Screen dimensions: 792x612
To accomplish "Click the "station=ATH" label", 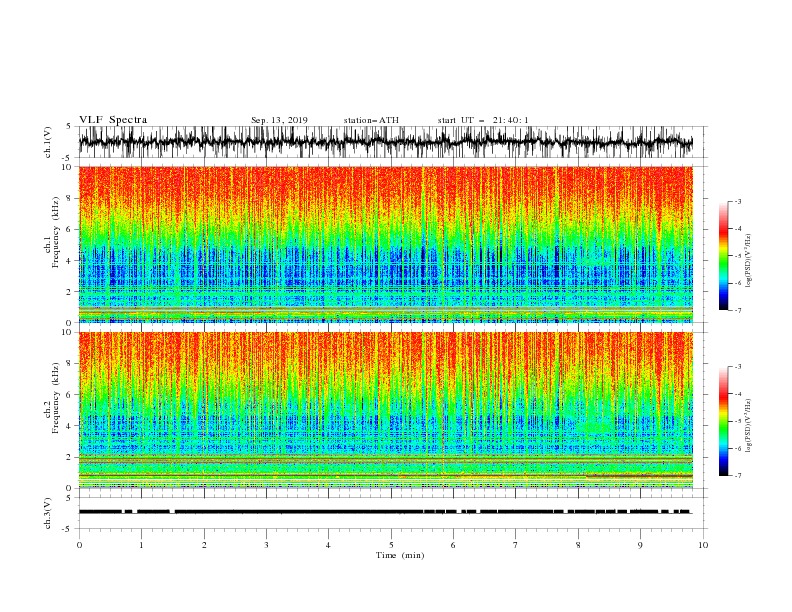I will 371,120.
